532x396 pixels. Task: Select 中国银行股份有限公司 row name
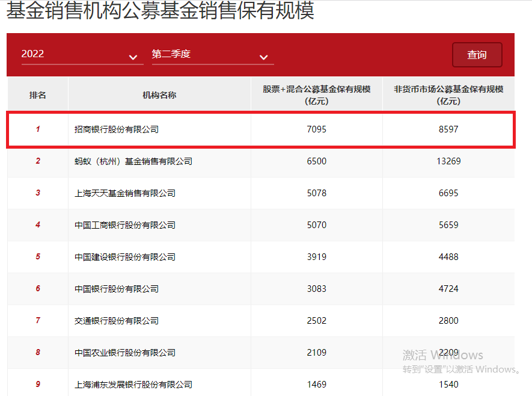point(117,289)
